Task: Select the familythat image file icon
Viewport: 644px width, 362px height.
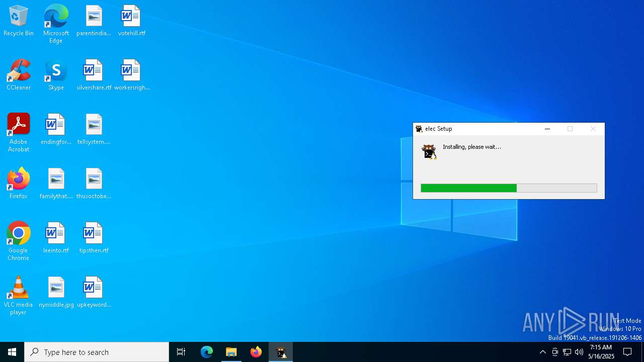Action: coord(56,184)
